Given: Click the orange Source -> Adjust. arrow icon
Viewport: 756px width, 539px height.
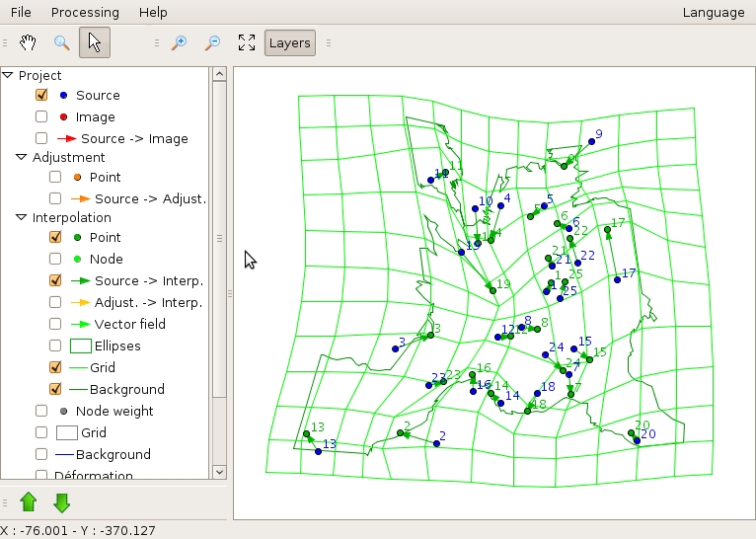Looking at the screenshot, I should [x=81, y=198].
